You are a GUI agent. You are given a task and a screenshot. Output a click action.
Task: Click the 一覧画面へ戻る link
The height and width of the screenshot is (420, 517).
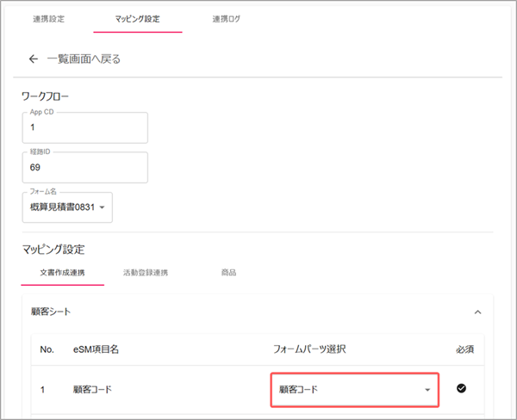tap(84, 59)
